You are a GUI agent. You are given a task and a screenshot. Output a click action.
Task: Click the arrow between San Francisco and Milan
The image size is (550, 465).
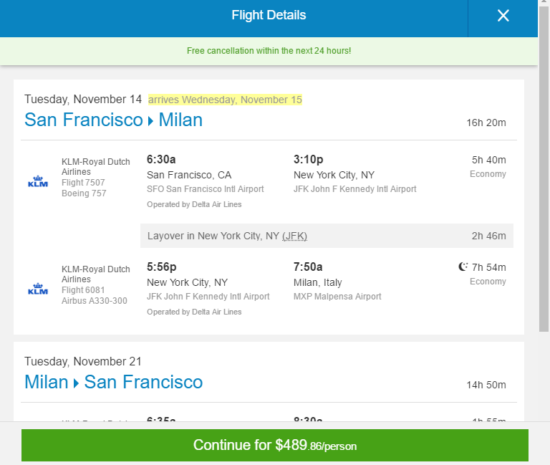click(151, 121)
